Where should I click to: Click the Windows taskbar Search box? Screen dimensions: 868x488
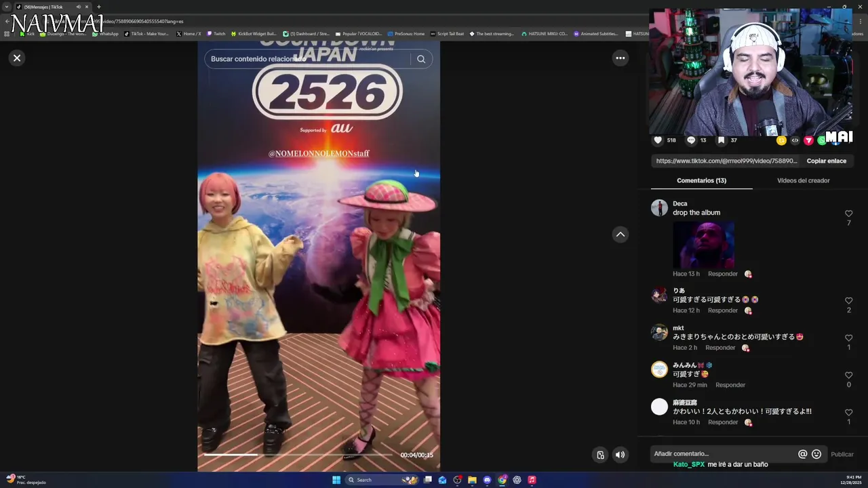click(x=383, y=480)
